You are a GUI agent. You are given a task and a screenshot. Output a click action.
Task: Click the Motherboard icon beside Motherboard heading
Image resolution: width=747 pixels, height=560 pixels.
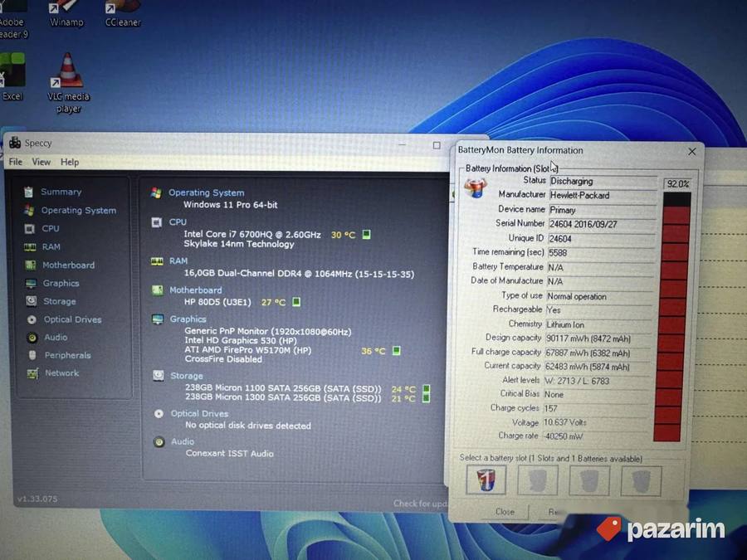coord(157,290)
